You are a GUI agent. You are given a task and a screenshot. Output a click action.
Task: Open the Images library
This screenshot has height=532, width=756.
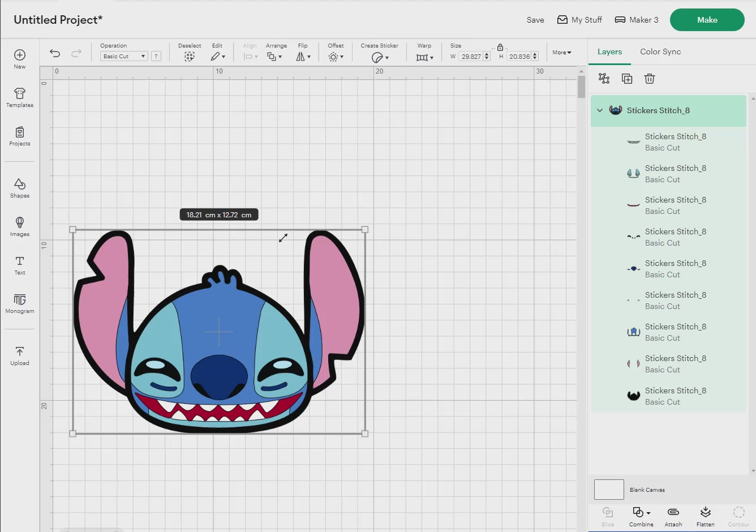click(20, 226)
